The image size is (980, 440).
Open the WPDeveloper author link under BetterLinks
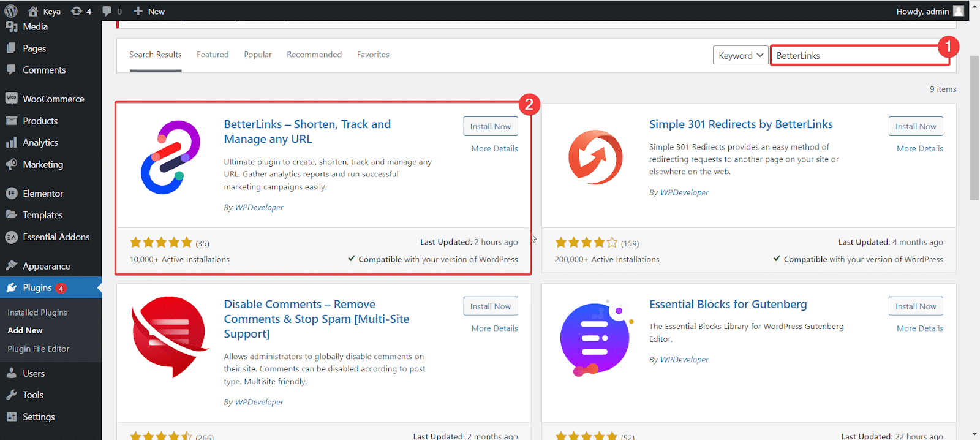259,207
